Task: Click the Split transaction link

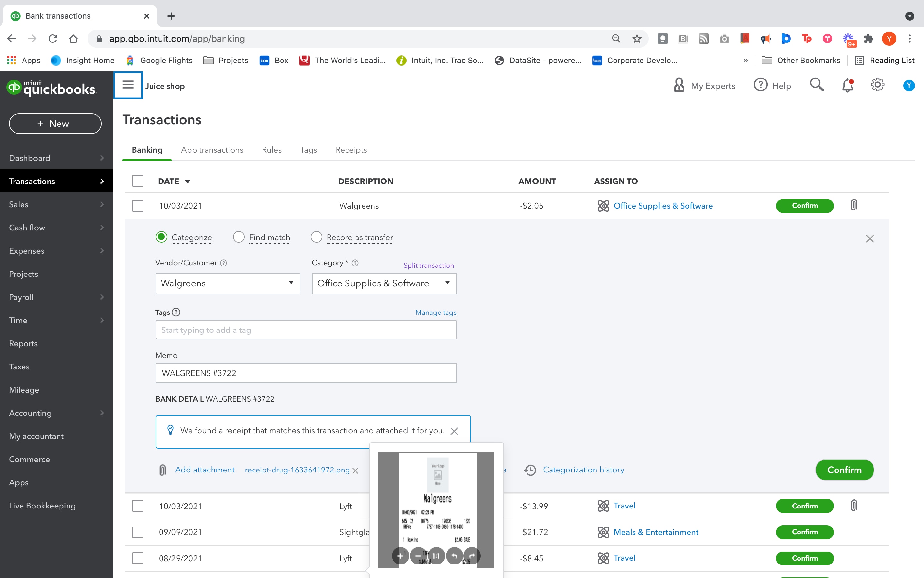Action: (x=429, y=265)
